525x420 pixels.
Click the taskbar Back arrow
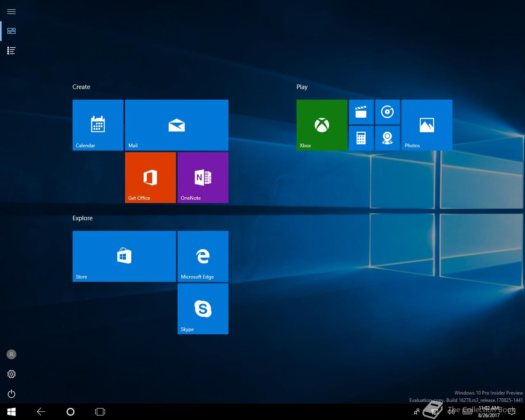41,412
